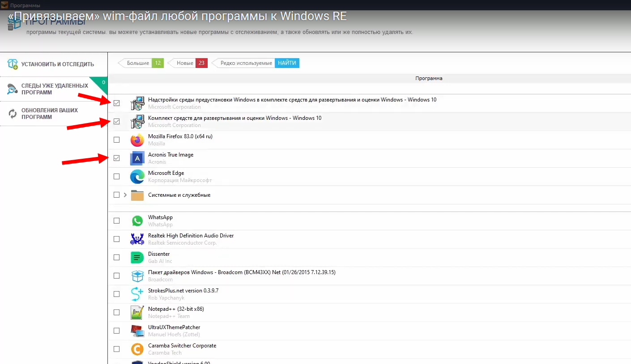The width and height of the screenshot is (631, 364).
Task: Select the Dissenter entry text
Action: [x=159, y=254]
